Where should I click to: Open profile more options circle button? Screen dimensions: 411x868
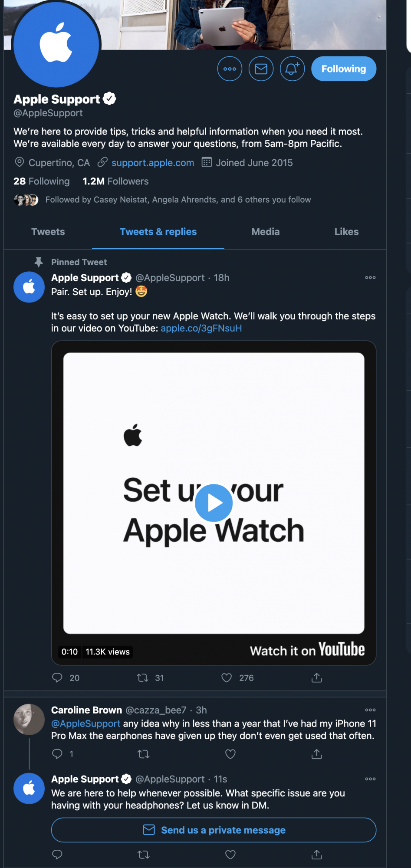[x=230, y=69]
